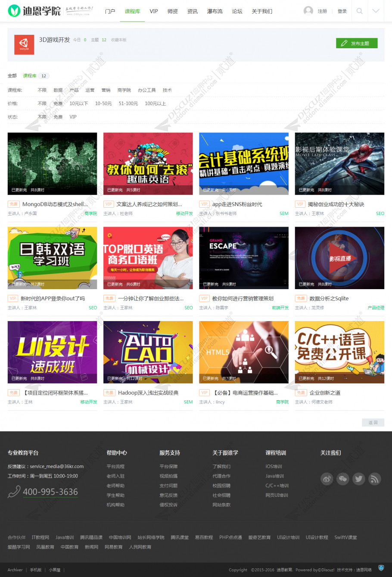Open the 影视直播 play-button thumbnail
Screen dimensions: 392x577
pyautogui.click(x=339, y=258)
